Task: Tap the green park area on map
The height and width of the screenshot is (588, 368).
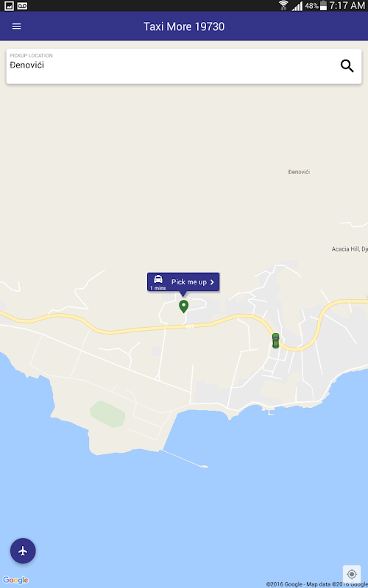Action: click(107, 414)
